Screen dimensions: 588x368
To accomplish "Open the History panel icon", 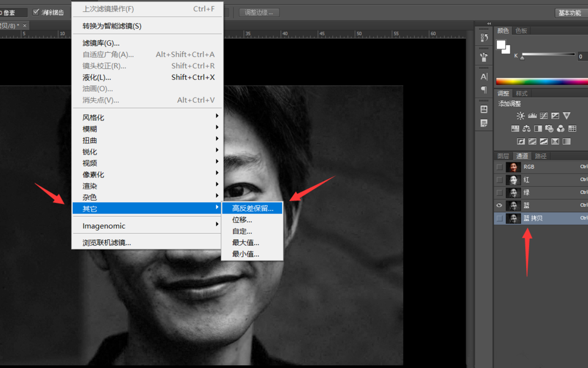I will pos(484,38).
